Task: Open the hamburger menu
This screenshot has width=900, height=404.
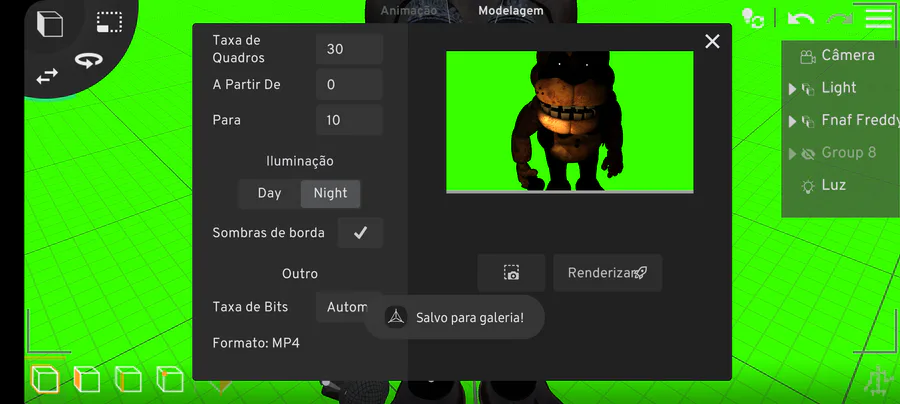Action: [878, 18]
